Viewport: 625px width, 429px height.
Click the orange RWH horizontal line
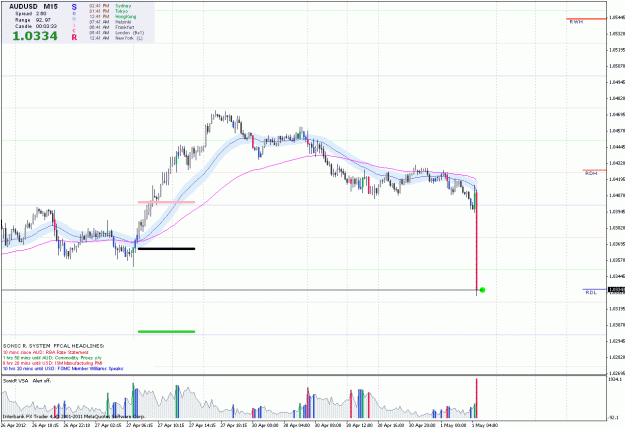click(x=586, y=18)
